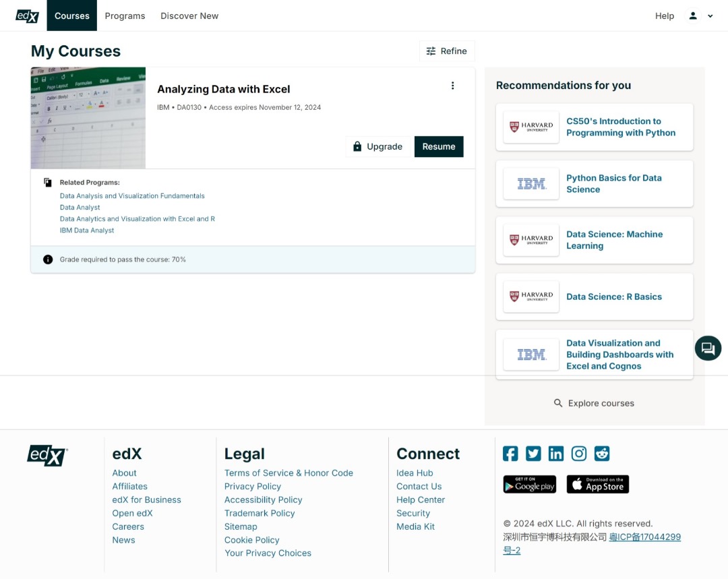This screenshot has width=728, height=579.
Task: Open Data Analytics and Visualization with Excel and R
Action: click(138, 218)
